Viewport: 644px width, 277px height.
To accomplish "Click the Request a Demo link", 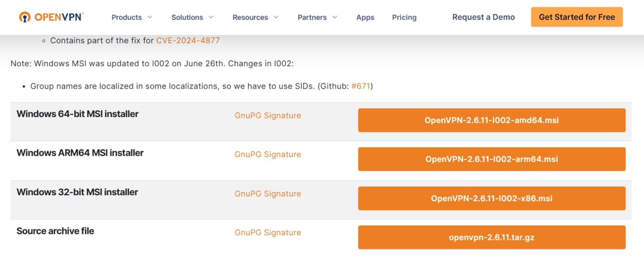I will tap(483, 17).
